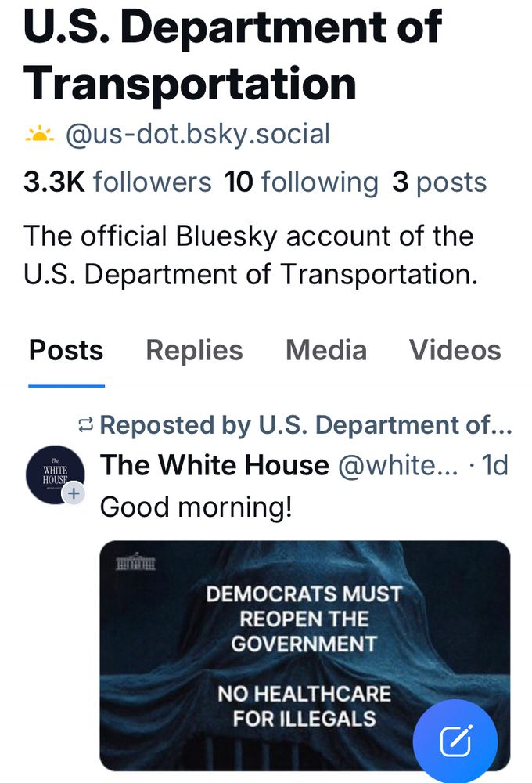The height and width of the screenshot is (783, 532).
Task: Tap the compose new post button
Action: [455, 741]
